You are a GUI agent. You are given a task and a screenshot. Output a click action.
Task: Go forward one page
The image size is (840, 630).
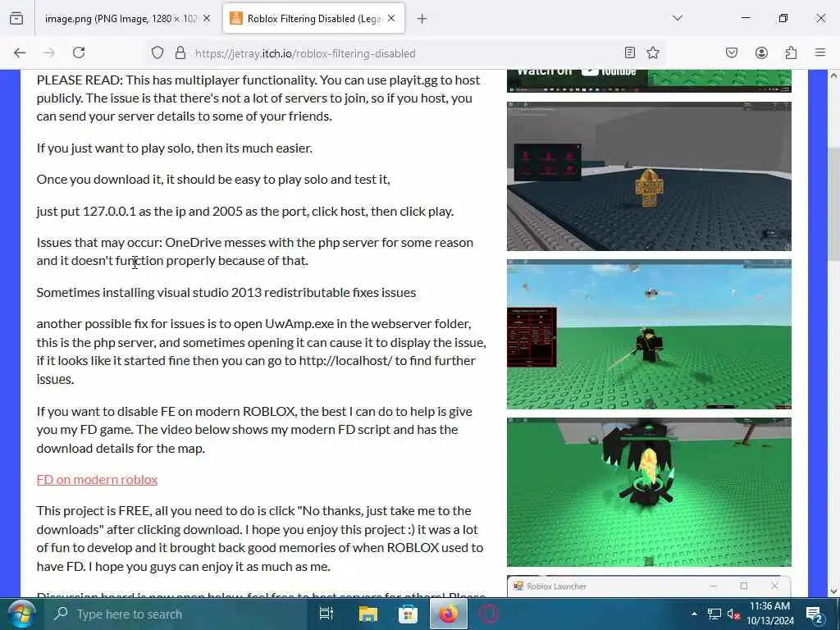pos(49,52)
